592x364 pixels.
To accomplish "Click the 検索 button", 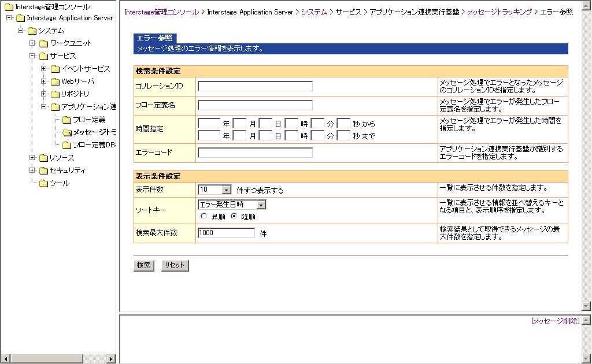I will click(144, 265).
